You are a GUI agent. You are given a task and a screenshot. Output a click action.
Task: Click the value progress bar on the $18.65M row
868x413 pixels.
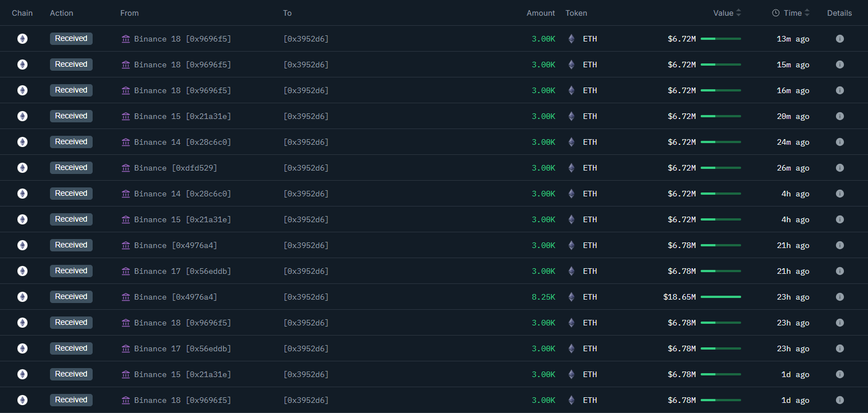[x=722, y=297]
